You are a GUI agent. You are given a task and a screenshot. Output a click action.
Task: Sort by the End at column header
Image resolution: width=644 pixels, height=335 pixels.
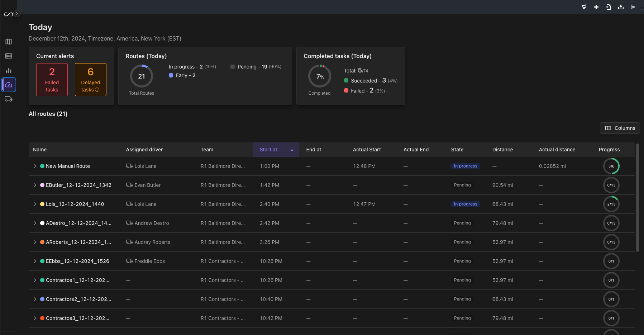tap(314, 150)
